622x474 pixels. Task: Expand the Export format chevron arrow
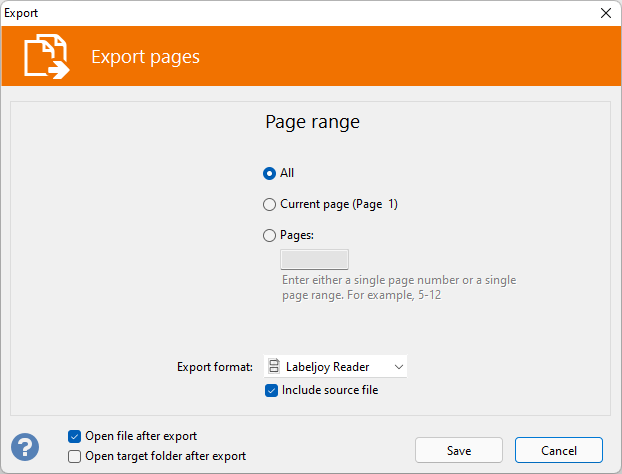[398, 367]
